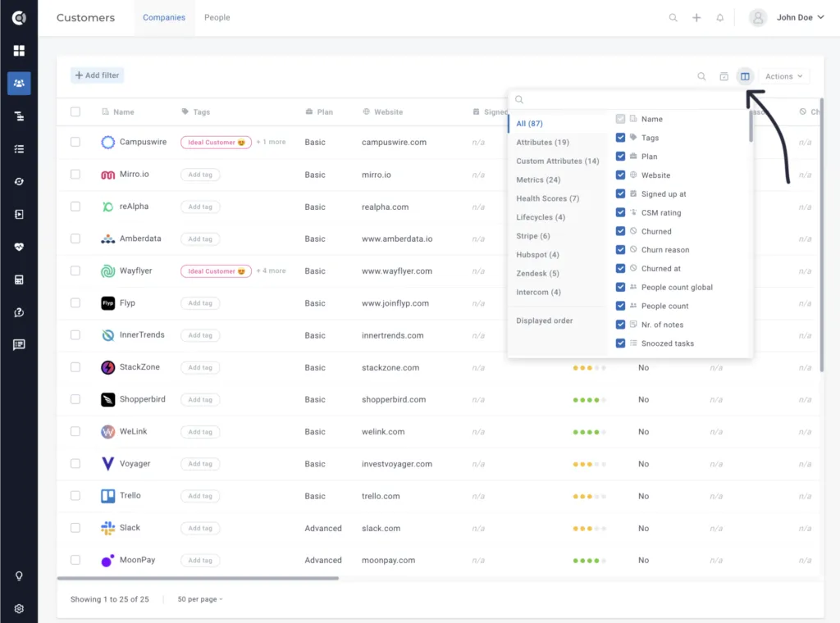Image resolution: width=840 pixels, height=623 pixels.
Task: Select the Companies tab
Action: 164,18
